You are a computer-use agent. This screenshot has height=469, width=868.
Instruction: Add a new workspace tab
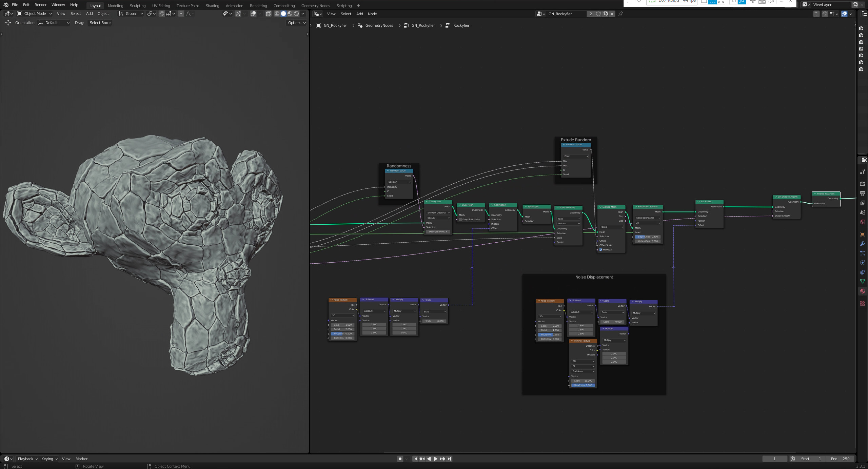coord(358,5)
